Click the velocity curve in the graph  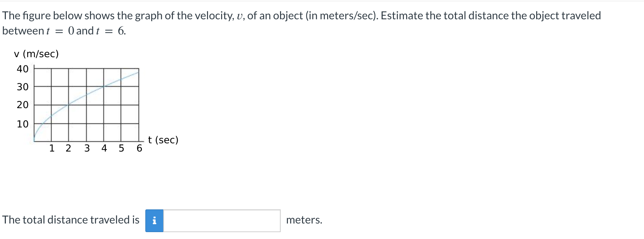pyautogui.click(x=86, y=94)
